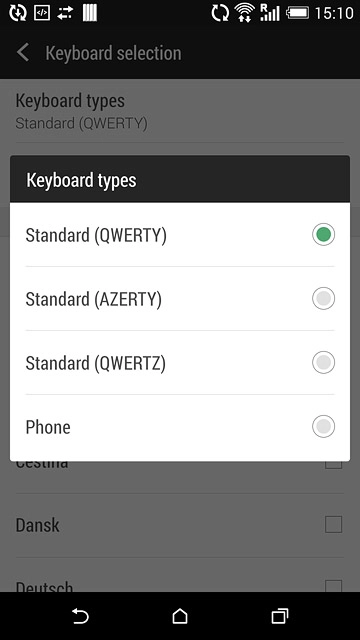Tap the Keyboard selection title text
360x640 pixels.
[113, 53]
